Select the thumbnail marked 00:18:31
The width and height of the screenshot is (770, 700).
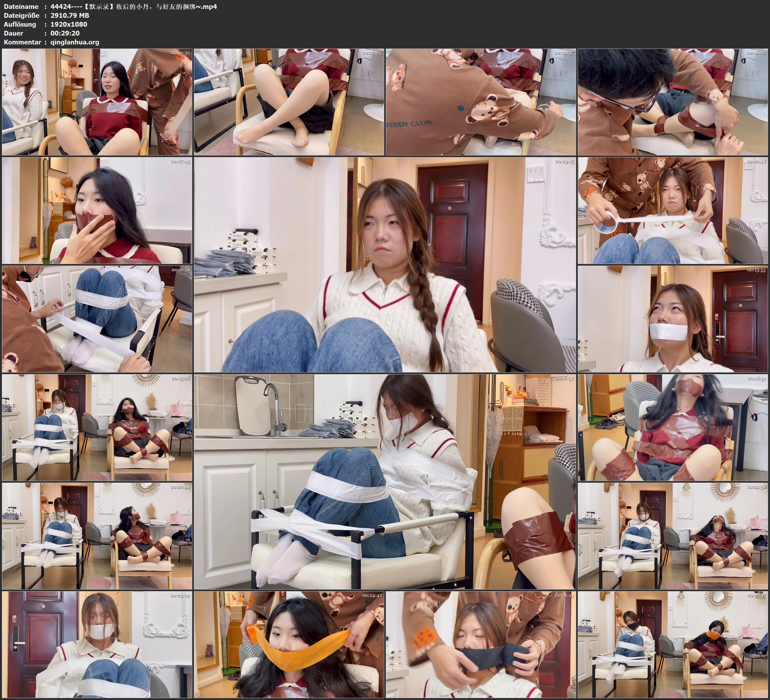click(673, 427)
